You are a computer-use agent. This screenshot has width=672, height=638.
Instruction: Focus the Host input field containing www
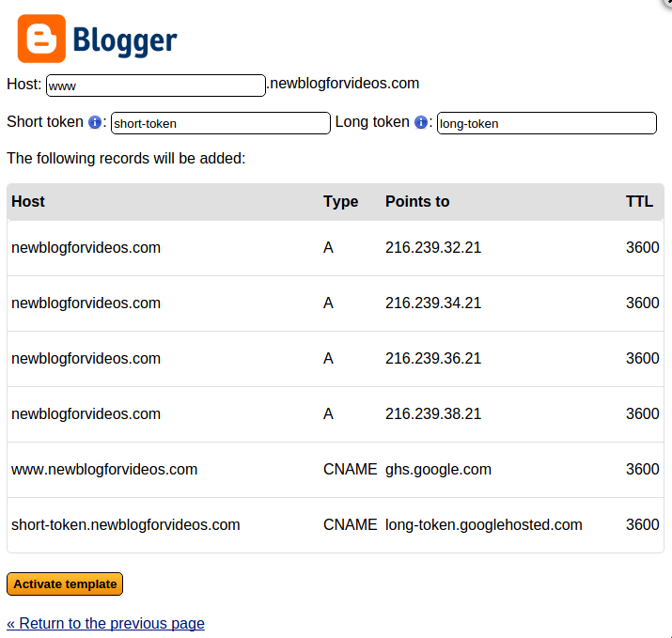pos(156,86)
